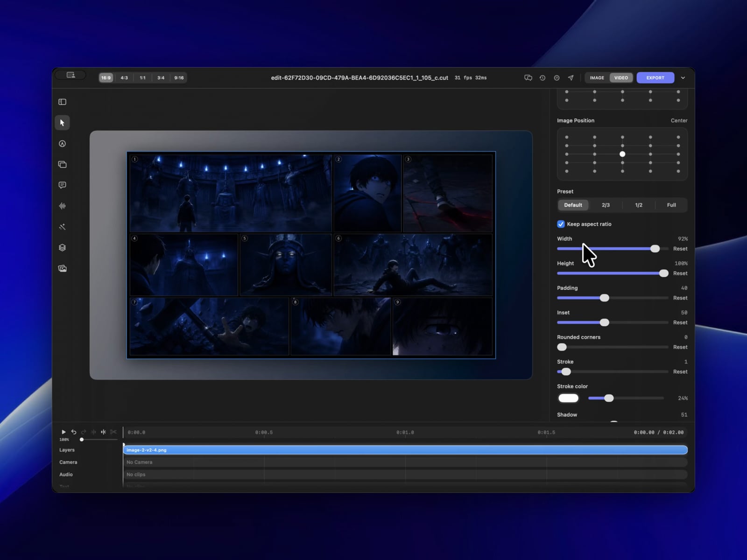Image resolution: width=747 pixels, height=560 pixels.
Task: Play the timeline
Action: point(63,432)
